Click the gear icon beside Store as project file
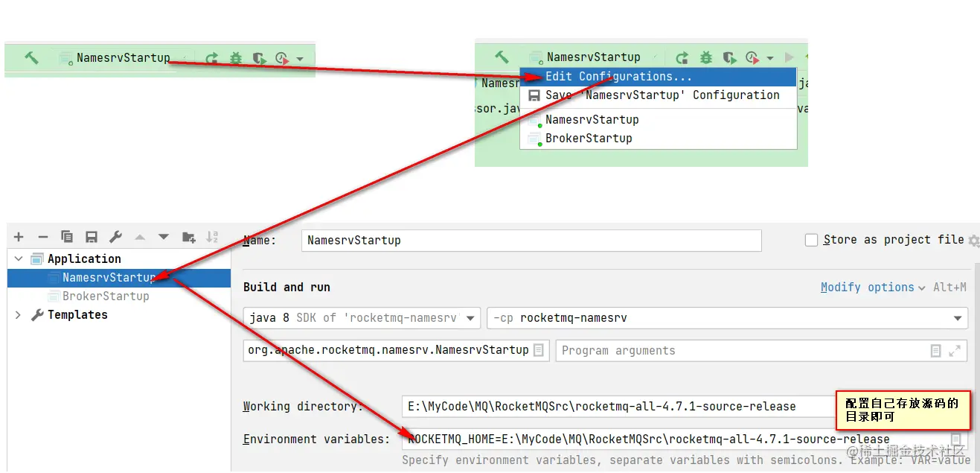Screen dimensions: 980x473 point(973,241)
